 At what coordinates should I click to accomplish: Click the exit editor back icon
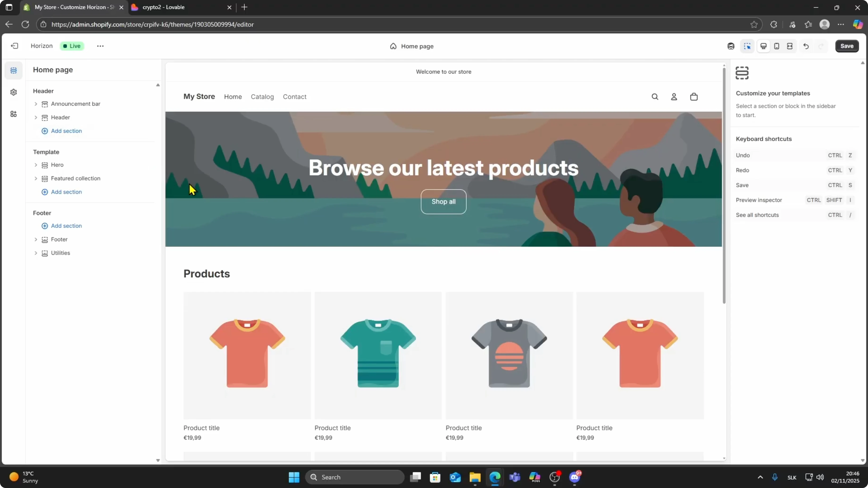click(x=14, y=46)
